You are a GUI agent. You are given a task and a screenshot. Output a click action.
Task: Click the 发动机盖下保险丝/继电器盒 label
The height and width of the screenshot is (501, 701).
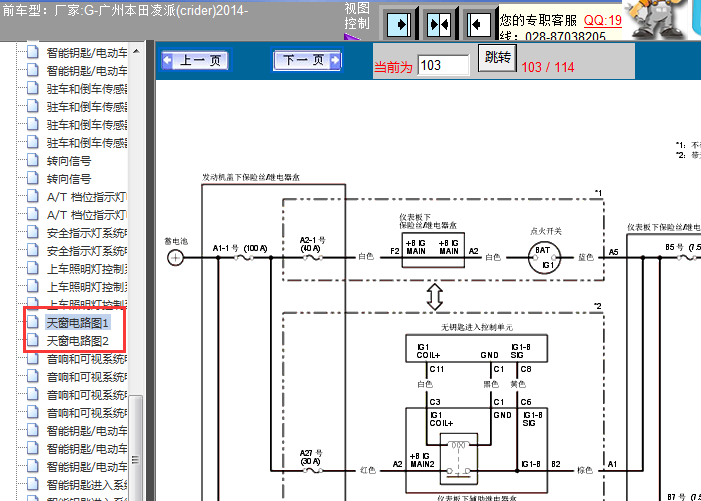pos(251,177)
